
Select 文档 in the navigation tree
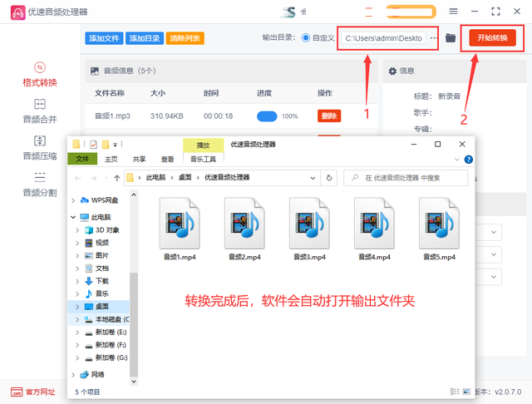coord(102,269)
